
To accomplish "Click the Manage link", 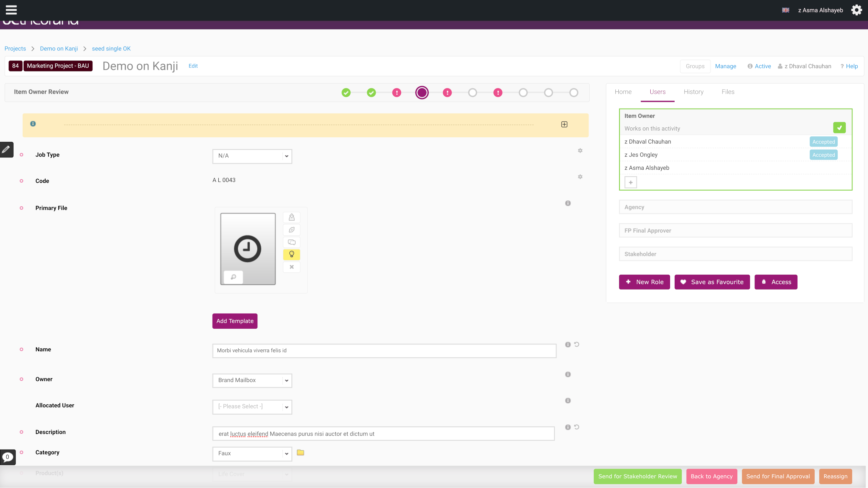I will 725,66.
